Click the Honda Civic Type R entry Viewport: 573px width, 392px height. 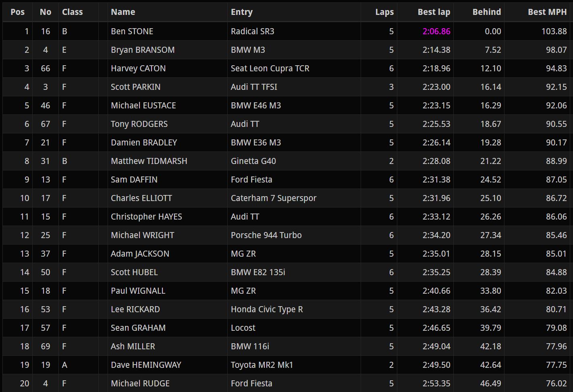[267, 309]
